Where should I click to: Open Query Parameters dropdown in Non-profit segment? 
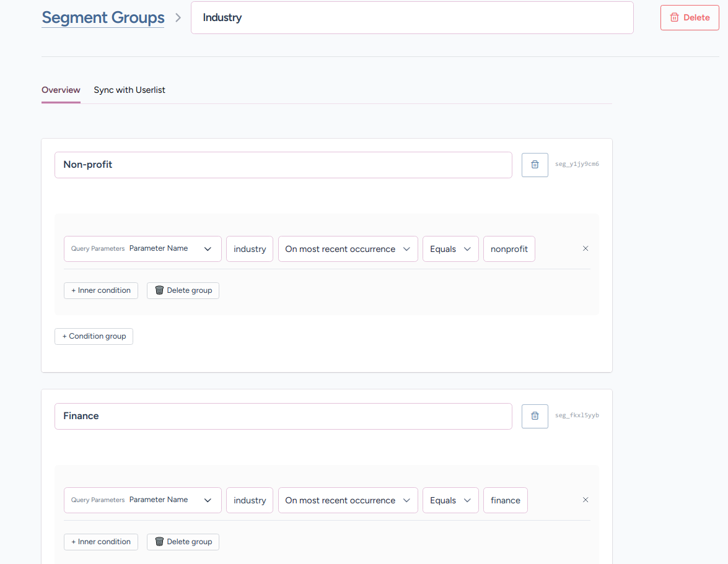click(x=143, y=249)
